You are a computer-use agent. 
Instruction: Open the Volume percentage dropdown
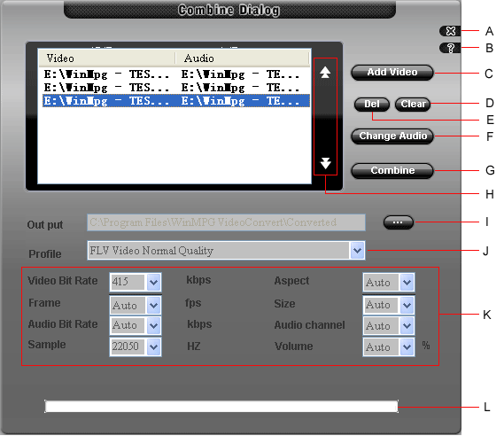(x=407, y=346)
